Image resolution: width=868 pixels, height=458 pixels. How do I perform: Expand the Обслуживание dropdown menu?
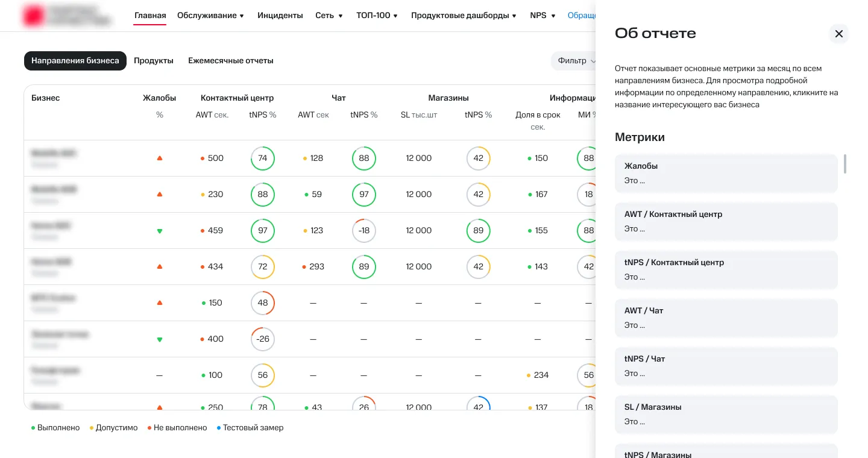tap(210, 16)
